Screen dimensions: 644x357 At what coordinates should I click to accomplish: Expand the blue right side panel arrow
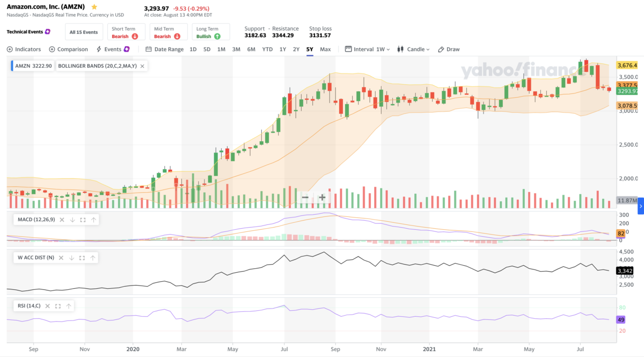pyautogui.click(x=640, y=206)
